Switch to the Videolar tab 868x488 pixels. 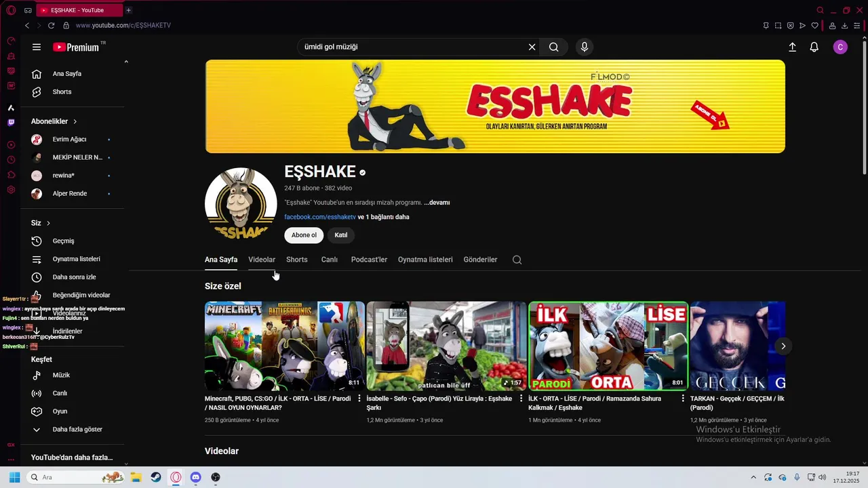click(262, 260)
